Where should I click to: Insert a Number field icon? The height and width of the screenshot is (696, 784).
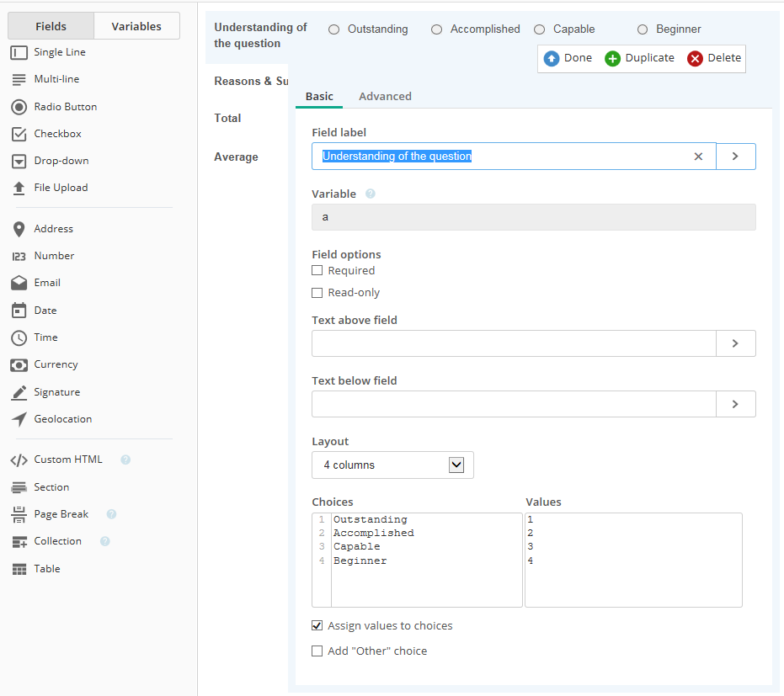tap(19, 257)
